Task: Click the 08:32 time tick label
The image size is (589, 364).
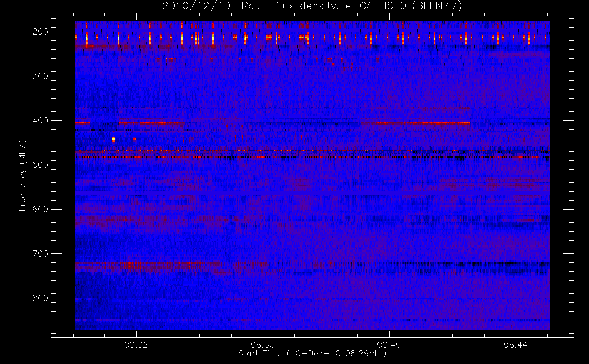Action: coord(136,345)
